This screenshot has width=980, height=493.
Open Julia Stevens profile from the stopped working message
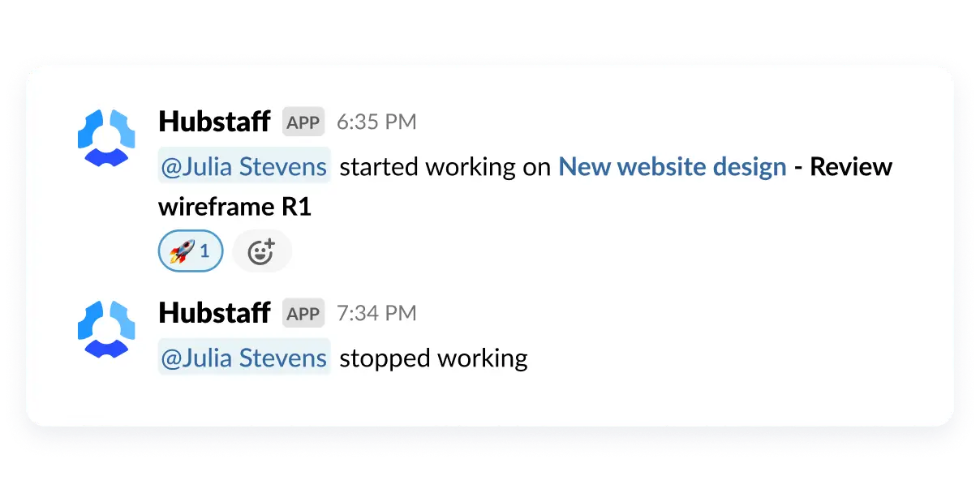pyautogui.click(x=243, y=357)
